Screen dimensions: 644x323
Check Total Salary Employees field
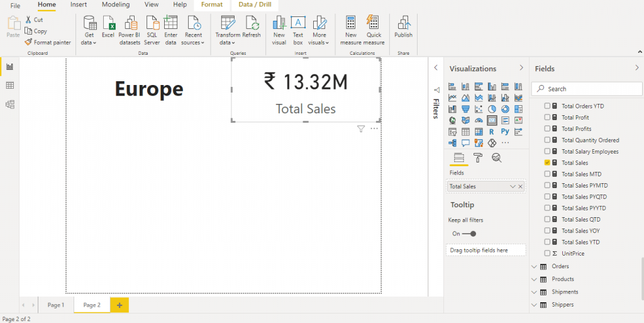point(547,151)
